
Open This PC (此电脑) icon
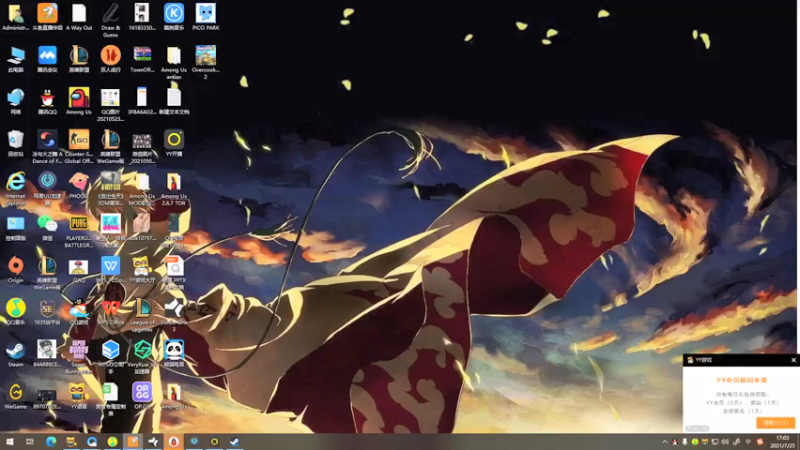16,59
